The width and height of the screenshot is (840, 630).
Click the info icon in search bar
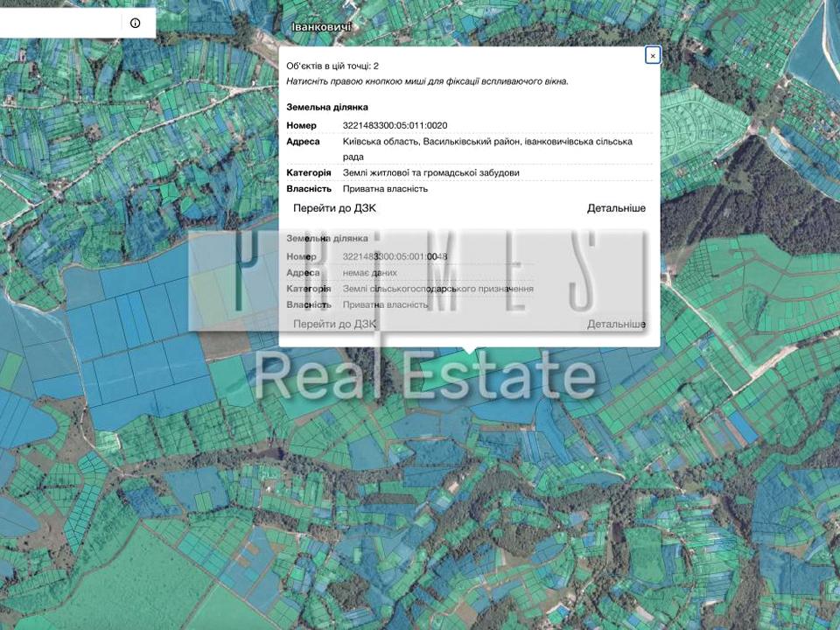[x=135, y=24]
